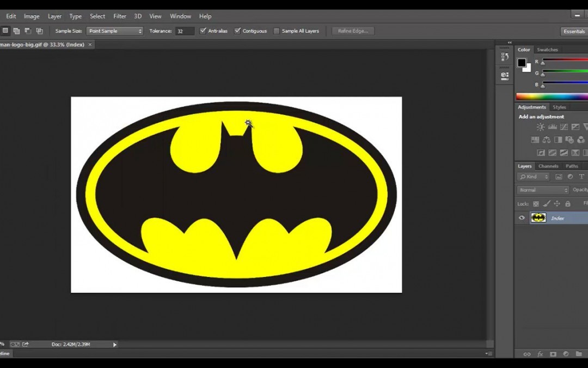Switch to the Styles tab
Viewport: 588px width, 368px height.
click(559, 107)
